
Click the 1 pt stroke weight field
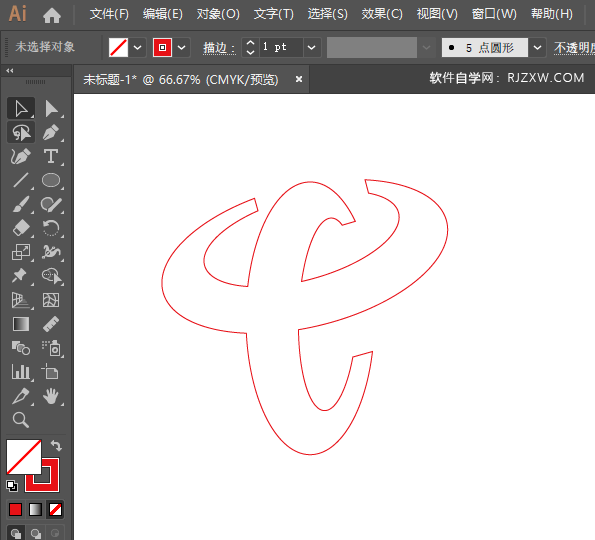[281, 48]
